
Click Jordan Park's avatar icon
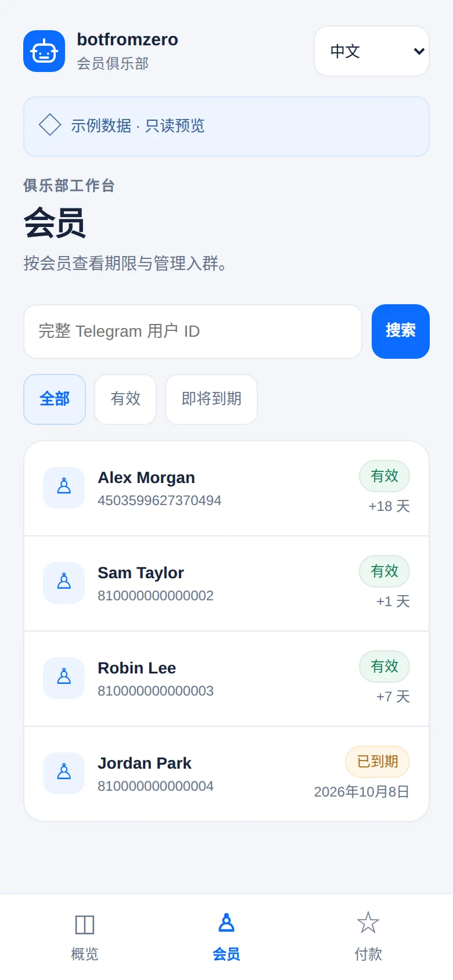pos(64,773)
